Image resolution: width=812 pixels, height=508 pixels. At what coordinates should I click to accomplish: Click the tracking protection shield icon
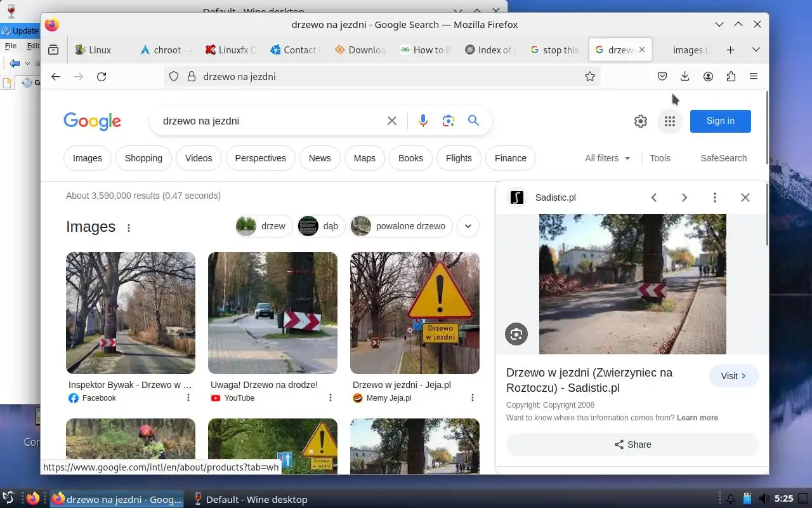pyautogui.click(x=174, y=76)
